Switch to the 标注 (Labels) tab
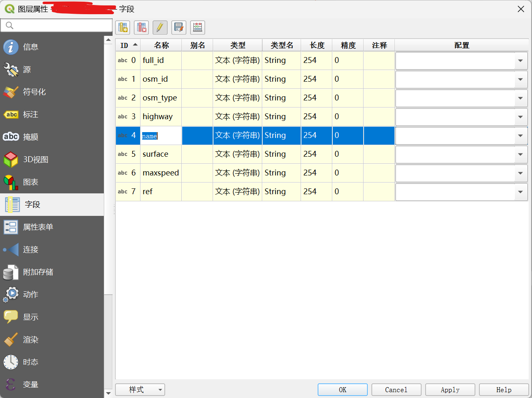The width and height of the screenshot is (532, 398). [30, 115]
